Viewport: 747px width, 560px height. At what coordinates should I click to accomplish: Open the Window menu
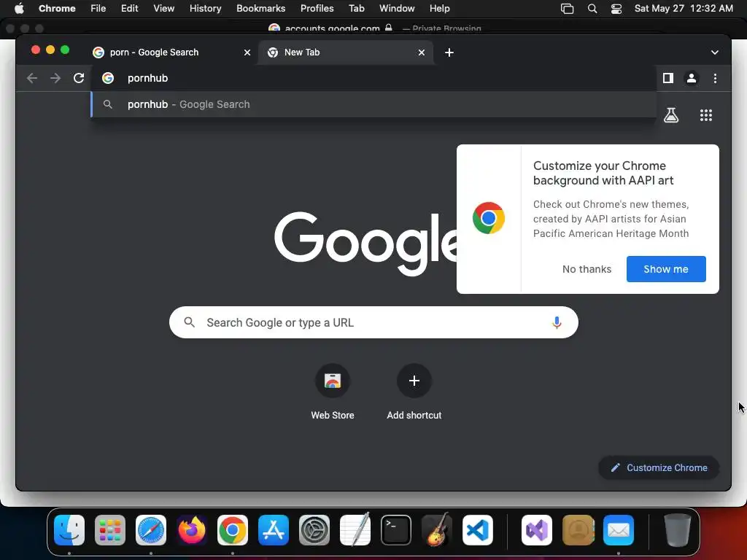[x=397, y=9]
